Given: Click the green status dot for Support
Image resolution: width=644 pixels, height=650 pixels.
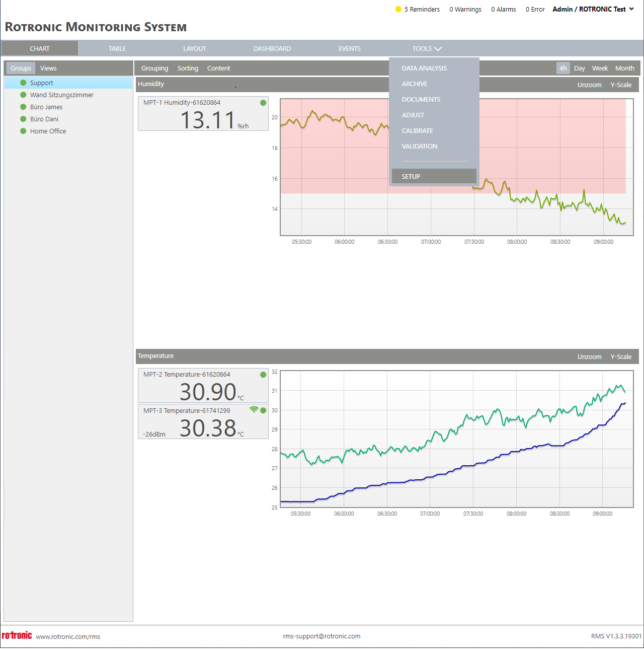Looking at the screenshot, I should pyautogui.click(x=23, y=83).
